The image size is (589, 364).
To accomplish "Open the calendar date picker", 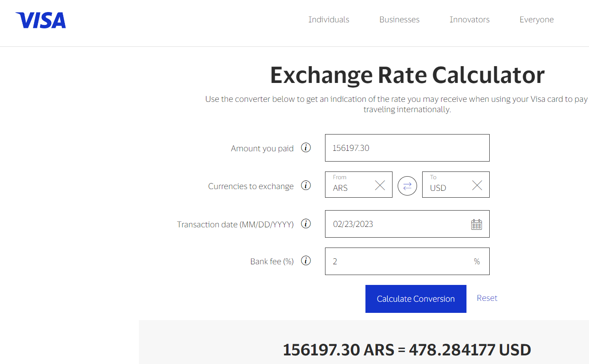I will [x=476, y=224].
